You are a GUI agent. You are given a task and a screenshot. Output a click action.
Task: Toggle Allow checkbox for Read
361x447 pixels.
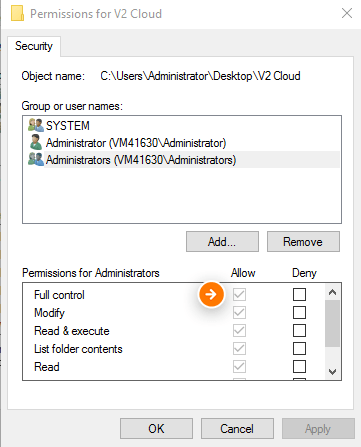(239, 366)
